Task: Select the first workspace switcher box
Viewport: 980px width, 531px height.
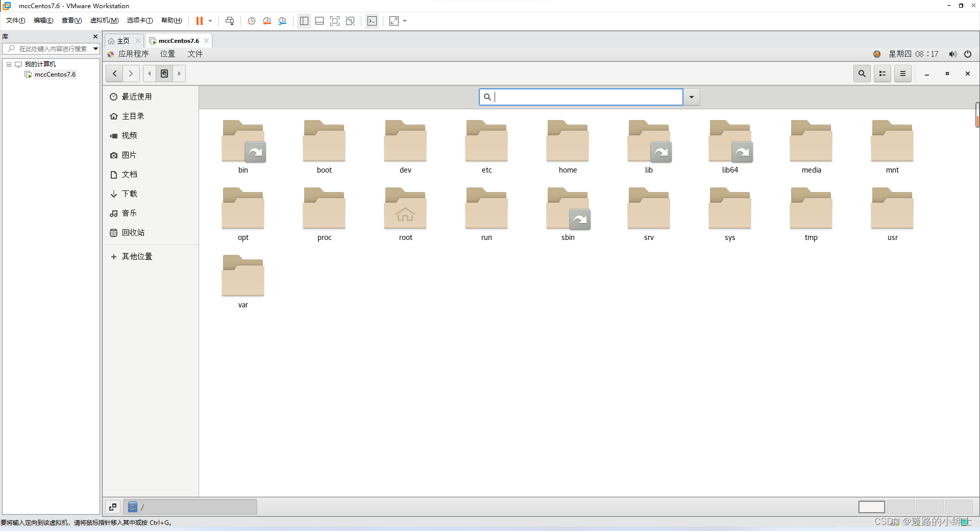Action: tap(871, 506)
